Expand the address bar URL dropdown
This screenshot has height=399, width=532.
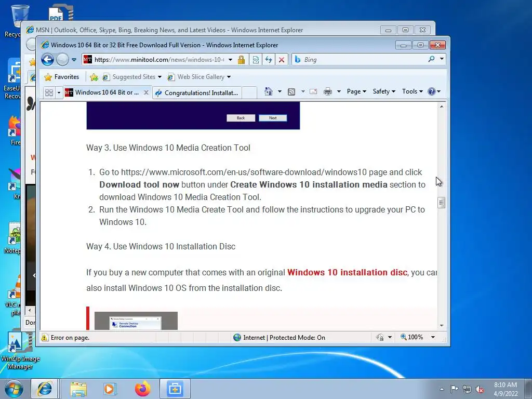point(230,60)
